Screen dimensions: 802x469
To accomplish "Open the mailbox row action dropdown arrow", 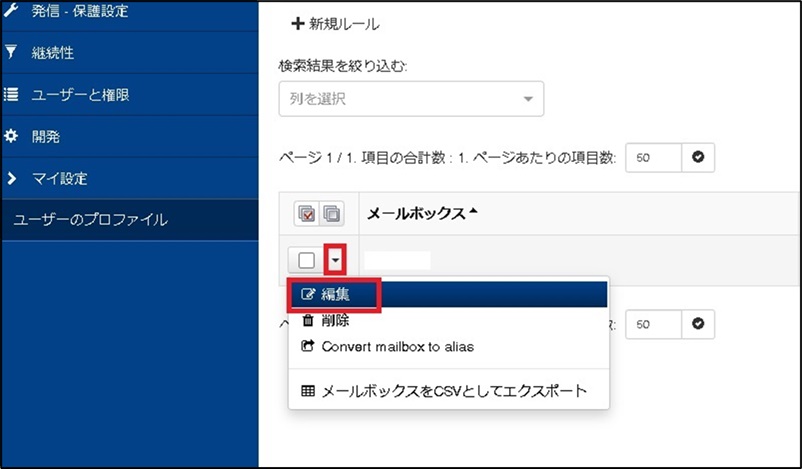I will pyautogui.click(x=335, y=260).
